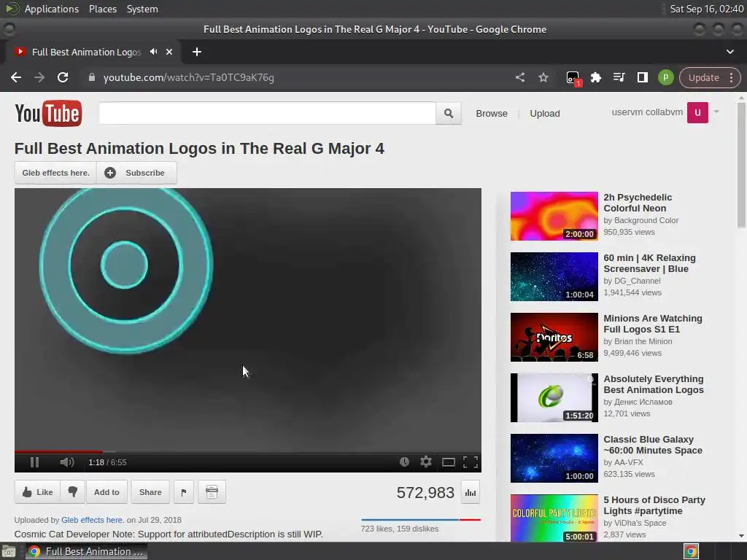The width and height of the screenshot is (747, 560).
Task: Click the clock Sat Sep 16, 02:40
Action: 706,9
